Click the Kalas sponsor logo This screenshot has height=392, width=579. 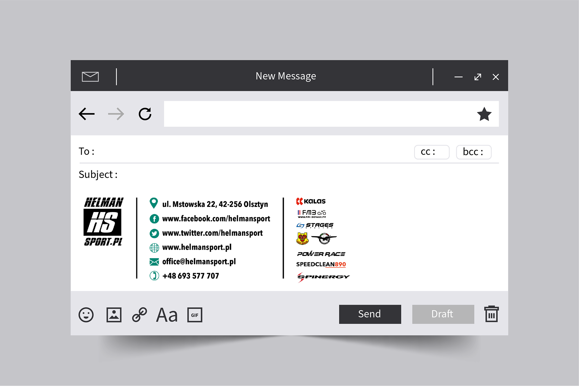(311, 201)
